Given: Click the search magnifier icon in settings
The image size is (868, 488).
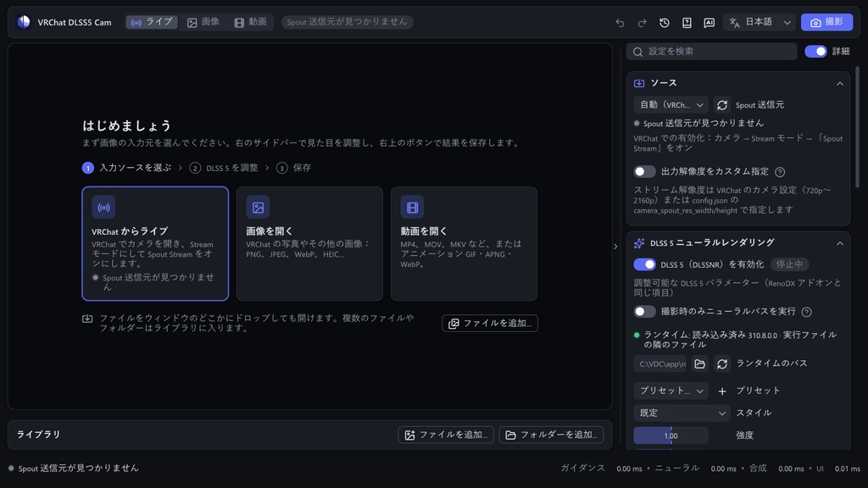Looking at the screenshot, I should [637, 52].
